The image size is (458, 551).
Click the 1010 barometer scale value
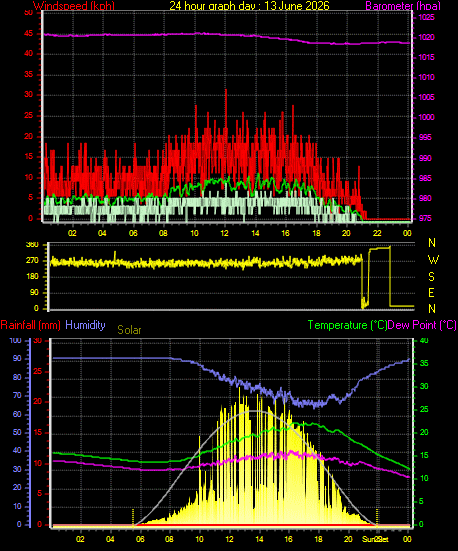[x=426, y=77]
